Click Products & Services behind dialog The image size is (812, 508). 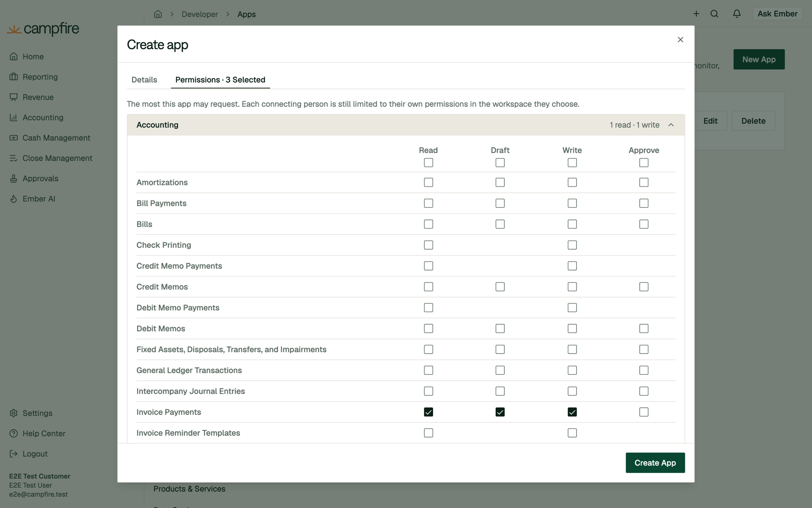click(189, 489)
